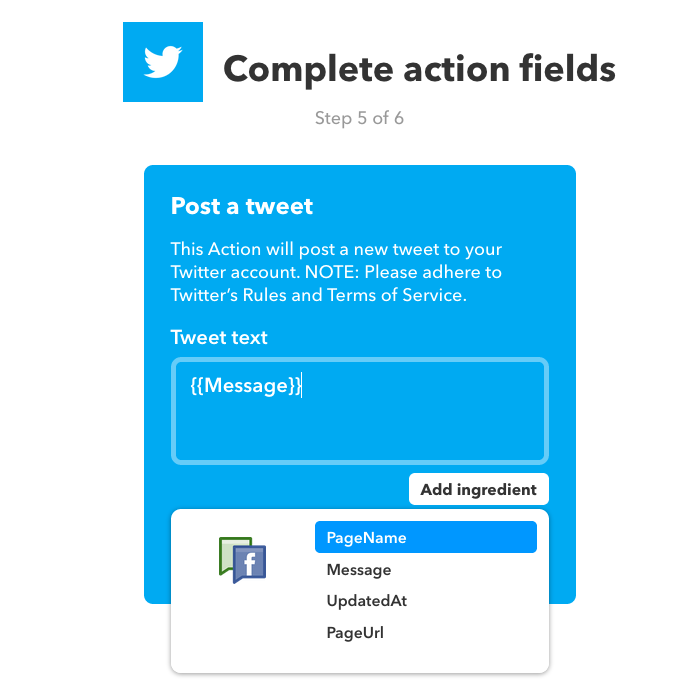Click the "Tweet text" field label
677x685 pixels.
[x=219, y=337]
